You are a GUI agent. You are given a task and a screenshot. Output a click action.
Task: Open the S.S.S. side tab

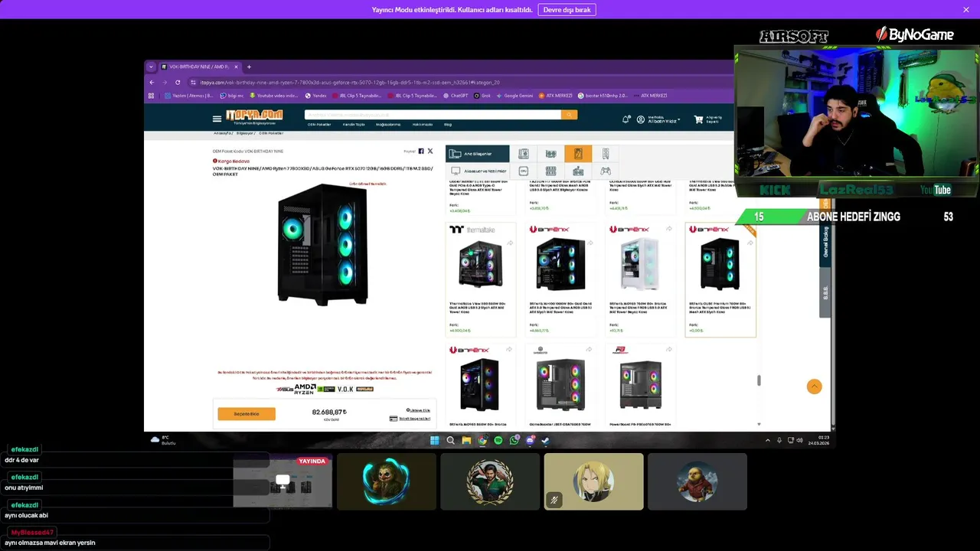(x=825, y=293)
